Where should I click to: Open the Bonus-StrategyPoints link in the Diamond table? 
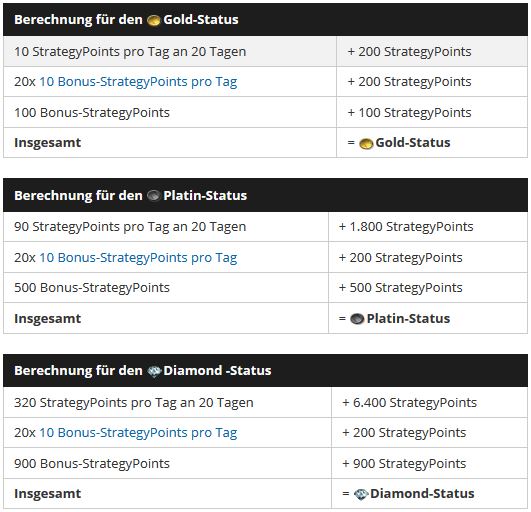click(138, 433)
